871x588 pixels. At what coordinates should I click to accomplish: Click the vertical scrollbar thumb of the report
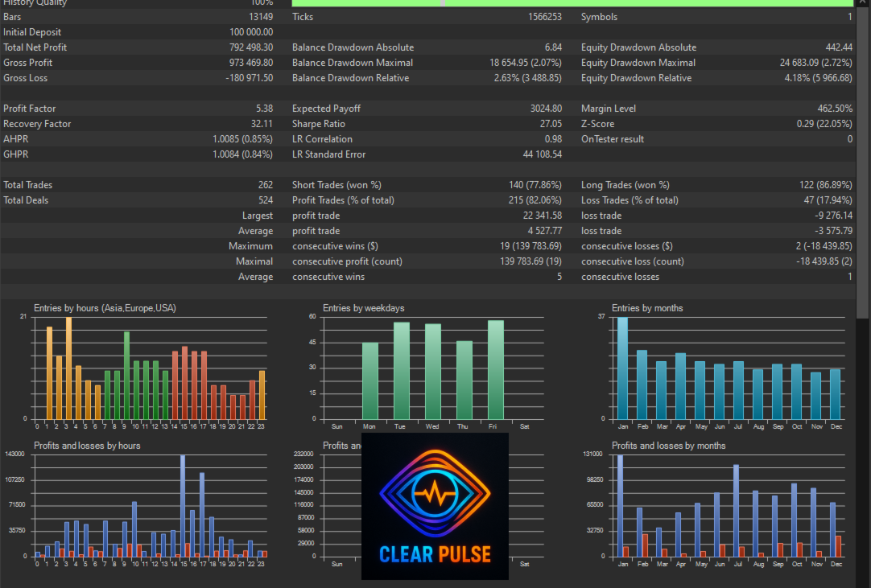tap(862, 162)
